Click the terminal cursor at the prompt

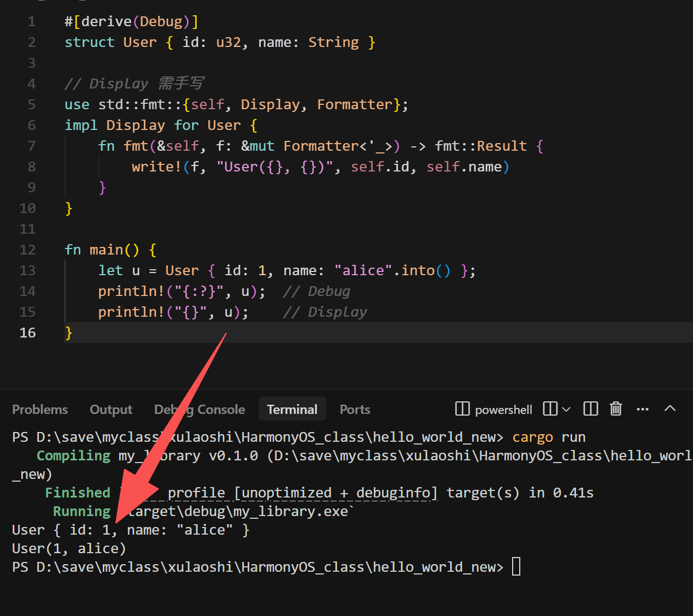point(516,567)
